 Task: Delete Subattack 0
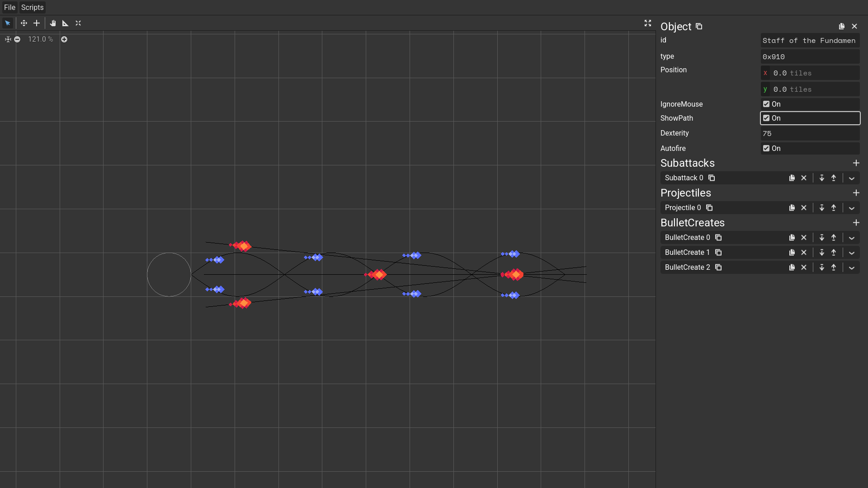coord(804,178)
